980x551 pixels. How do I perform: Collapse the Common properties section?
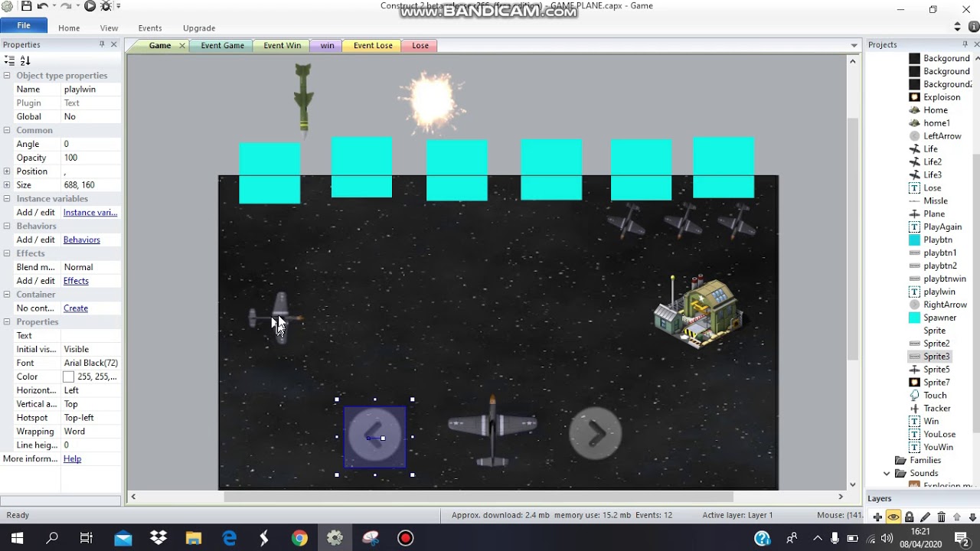[x=7, y=130]
